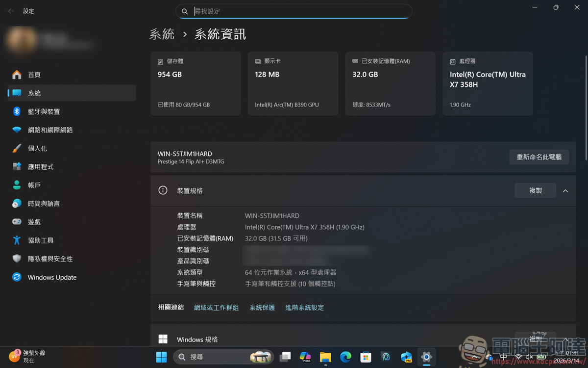Image resolution: width=588 pixels, height=368 pixels.
Task: Open the Settings gear icon in the taskbar
Action: tap(426, 357)
